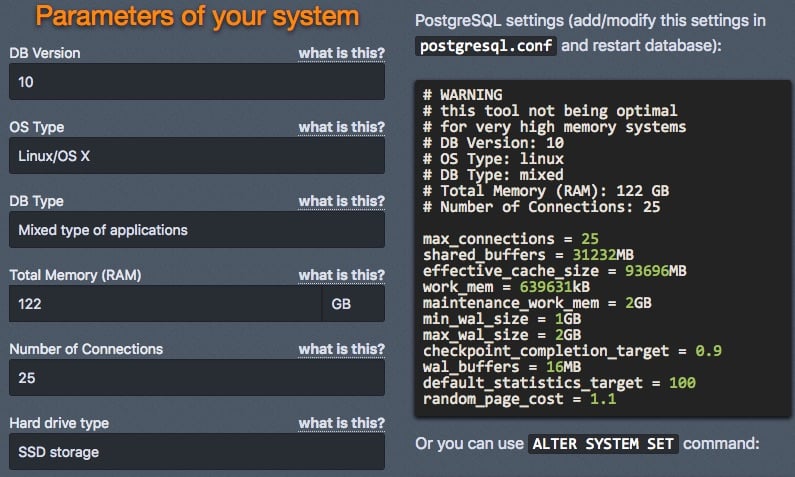Open the Hard drive type dropdown showing SSD storage
The height and width of the screenshot is (477, 795).
pos(196,452)
